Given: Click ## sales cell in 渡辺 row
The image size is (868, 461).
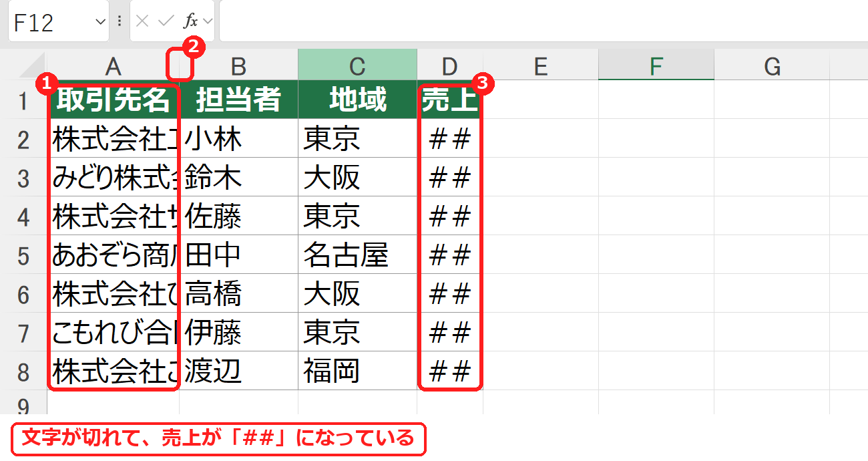Looking at the screenshot, I should 450,371.
